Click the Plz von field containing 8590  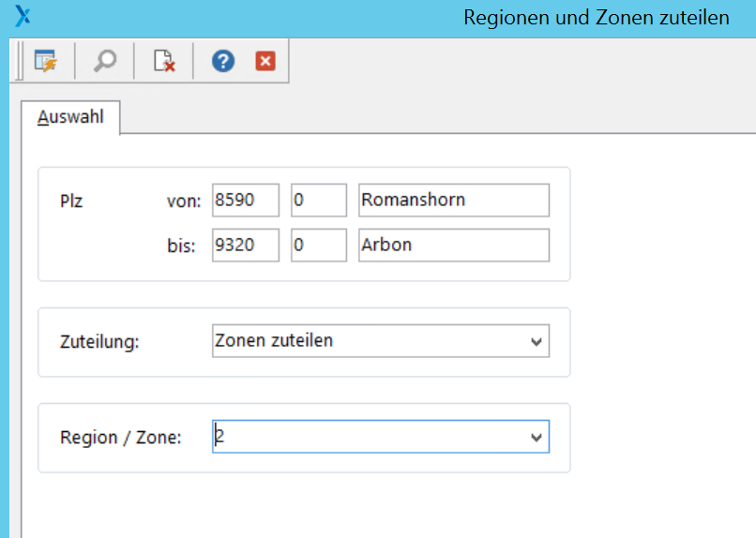click(246, 200)
